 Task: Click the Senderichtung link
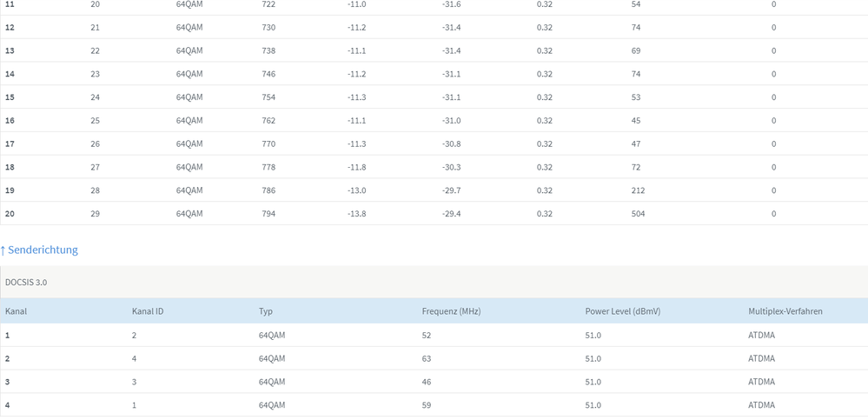43,250
